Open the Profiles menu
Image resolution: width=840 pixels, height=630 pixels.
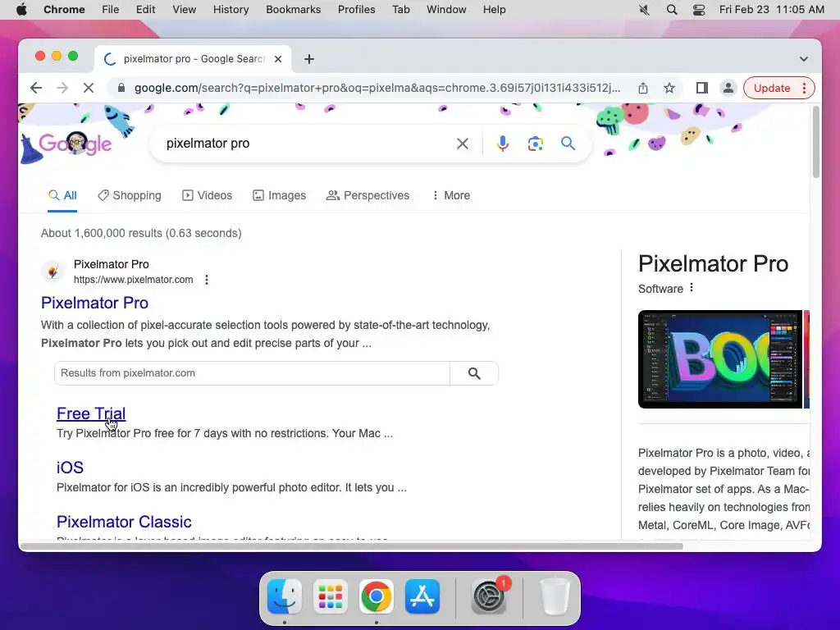point(356,10)
